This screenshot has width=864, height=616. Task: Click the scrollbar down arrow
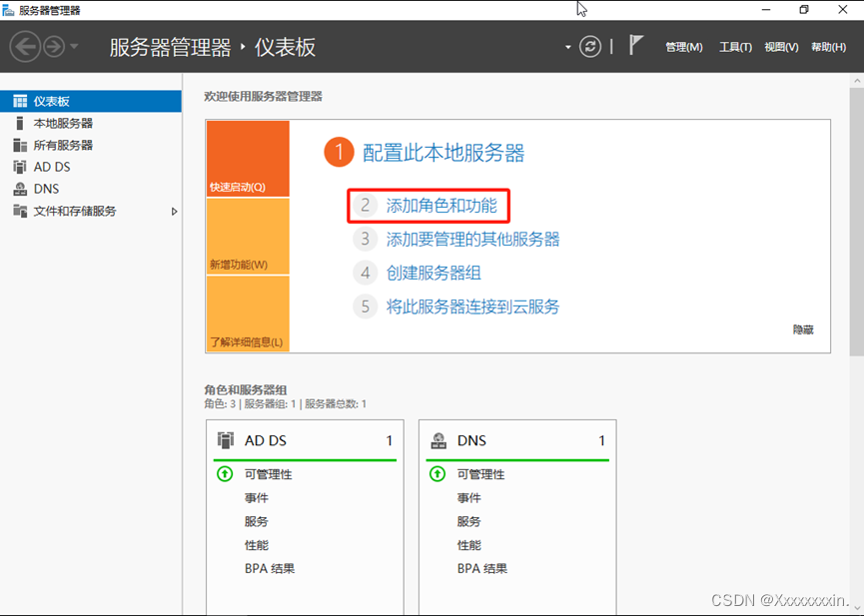[857, 608]
